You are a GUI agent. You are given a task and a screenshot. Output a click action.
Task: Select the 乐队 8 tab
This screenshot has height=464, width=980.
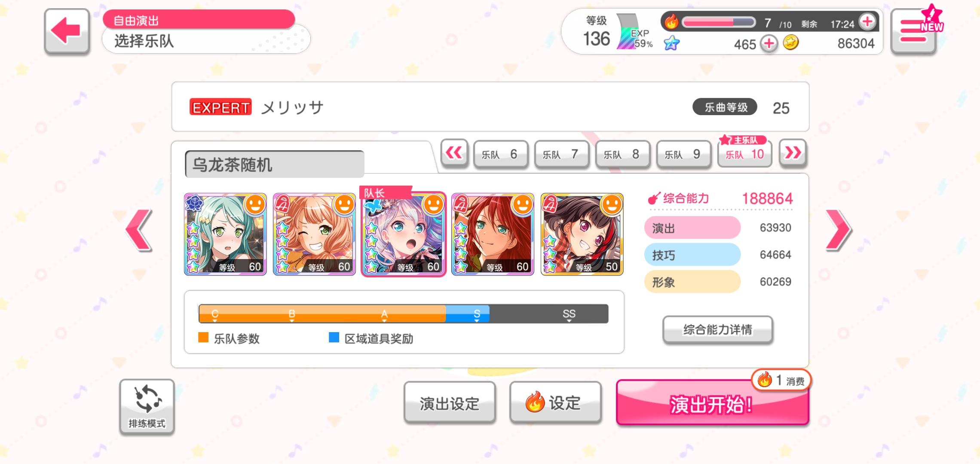click(x=623, y=154)
